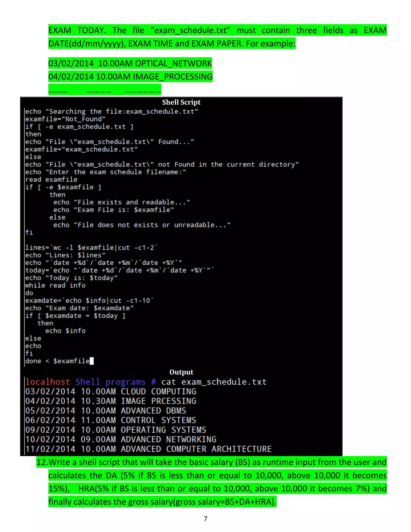Click the 'read examfile' script line
411x532 pixels.
[x=51, y=179]
